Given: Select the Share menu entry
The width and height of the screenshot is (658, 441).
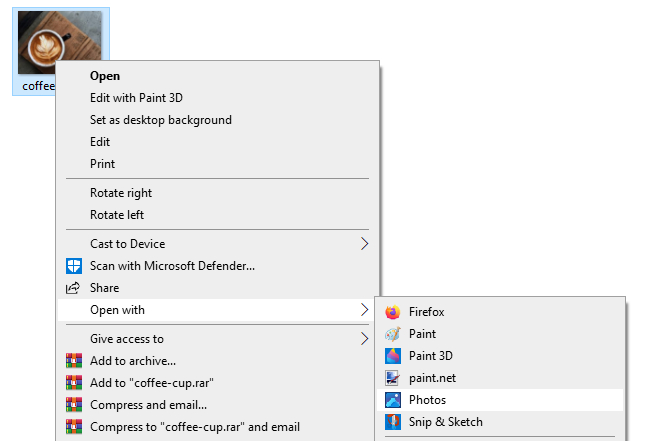Looking at the screenshot, I should click(217, 288).
